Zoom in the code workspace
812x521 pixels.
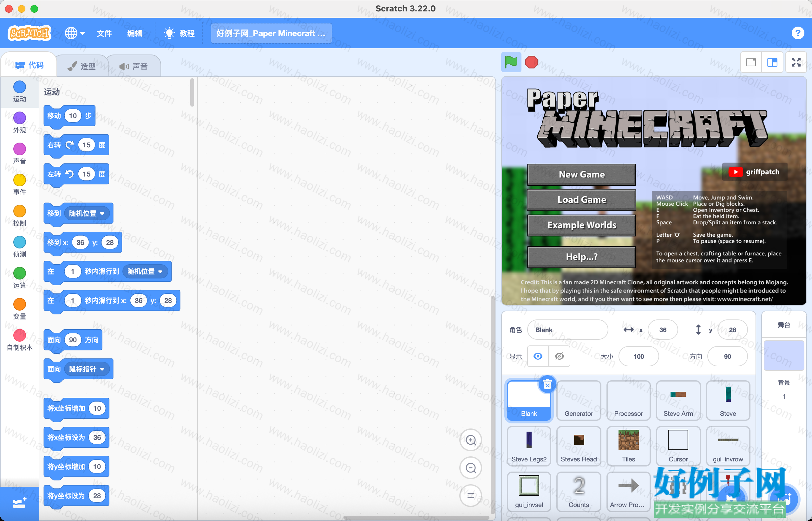point(471,440)
